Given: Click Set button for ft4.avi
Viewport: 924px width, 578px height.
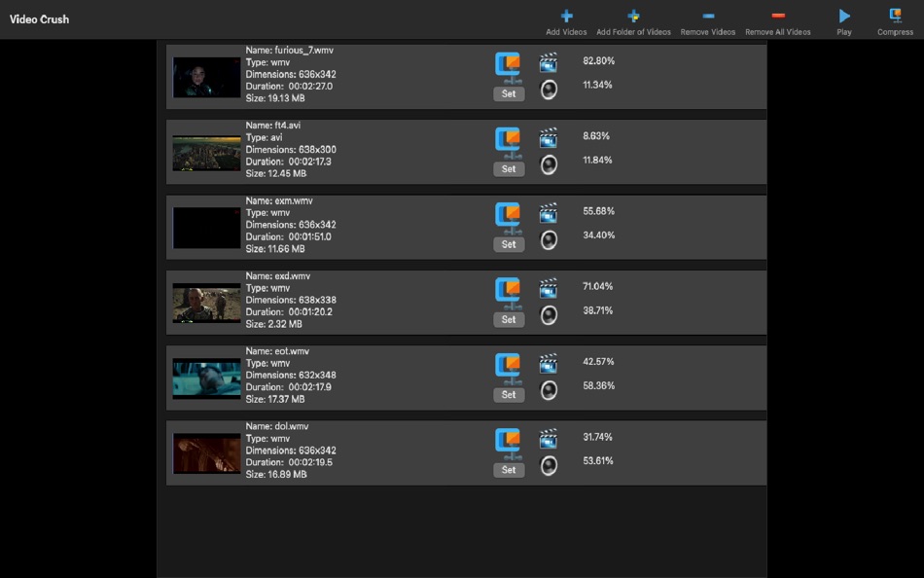Looking at the screenshot, I should click(x=509, y=169).
